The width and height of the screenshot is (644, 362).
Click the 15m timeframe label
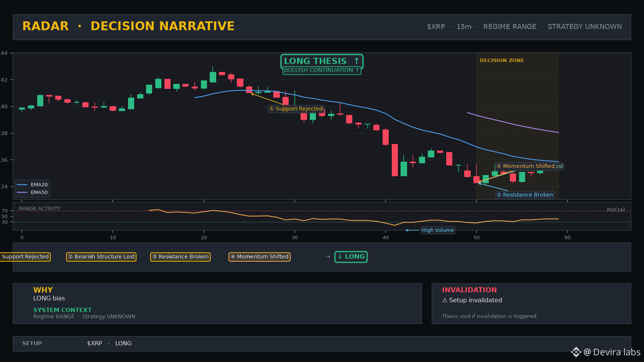[464, 27]
